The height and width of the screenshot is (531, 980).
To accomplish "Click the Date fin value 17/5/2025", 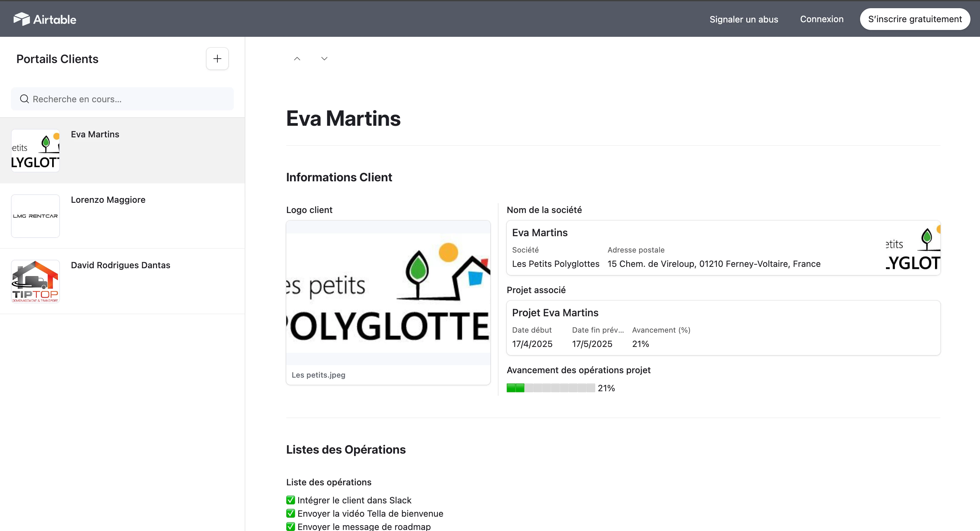I will point(592,344).
